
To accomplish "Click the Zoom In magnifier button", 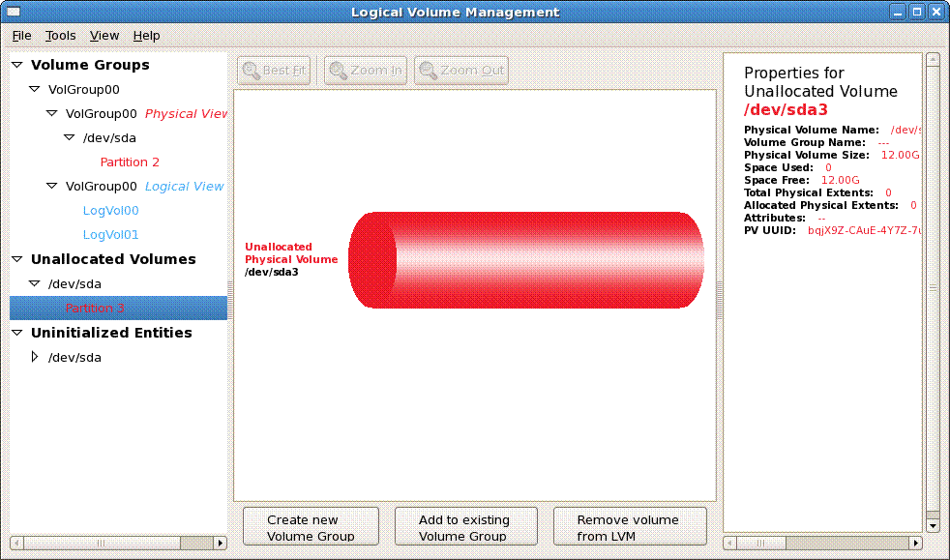I will (366, 71).
